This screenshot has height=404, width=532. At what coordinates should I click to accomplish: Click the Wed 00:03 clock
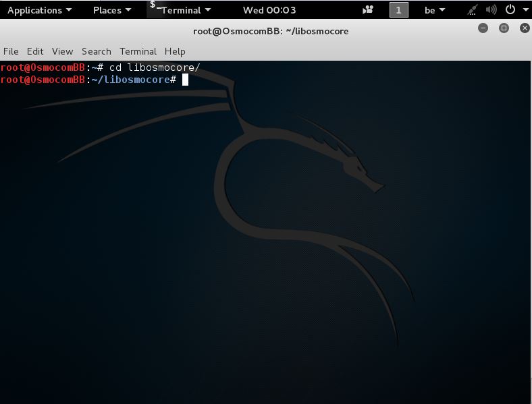coord(269,10)
